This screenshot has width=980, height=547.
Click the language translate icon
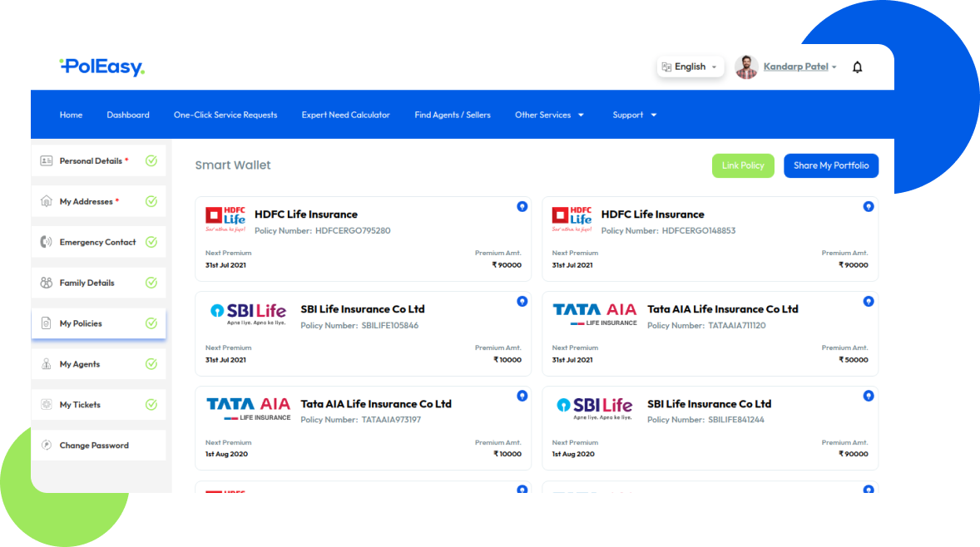(666, 67)
